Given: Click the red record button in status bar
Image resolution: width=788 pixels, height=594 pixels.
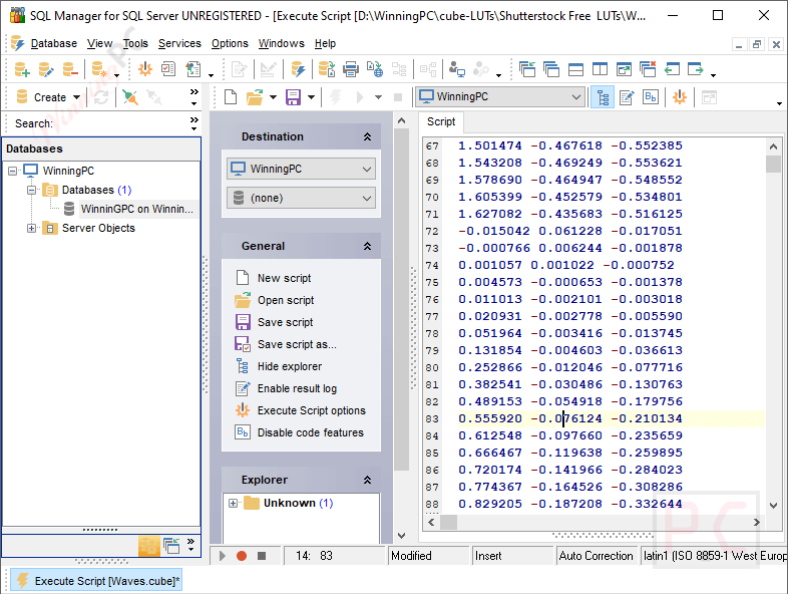Looking at the screenshot, I should 242,556.
